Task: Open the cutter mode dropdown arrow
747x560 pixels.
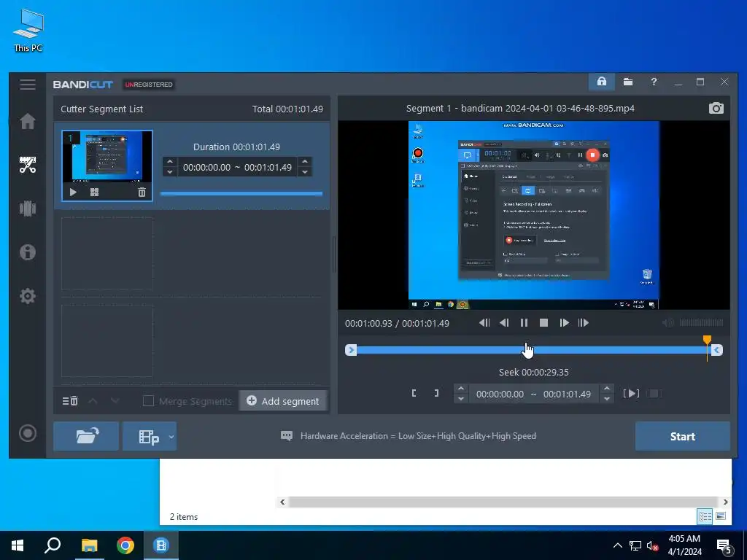Action: point(171,436)
